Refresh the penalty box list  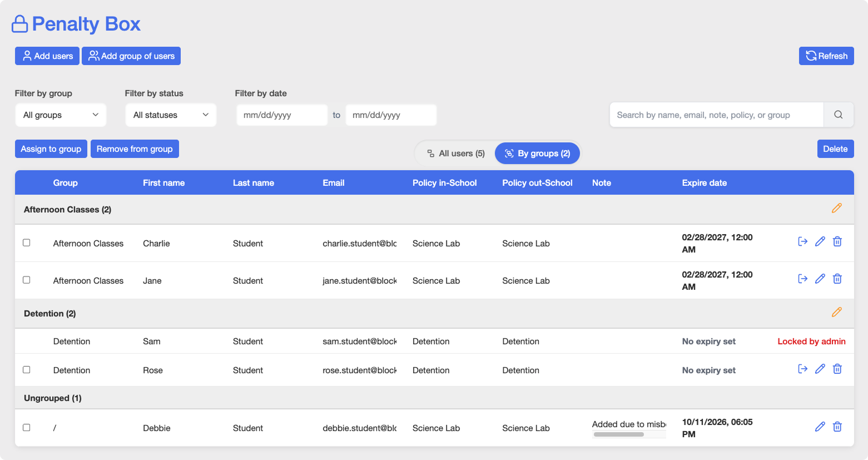(826, 56)
